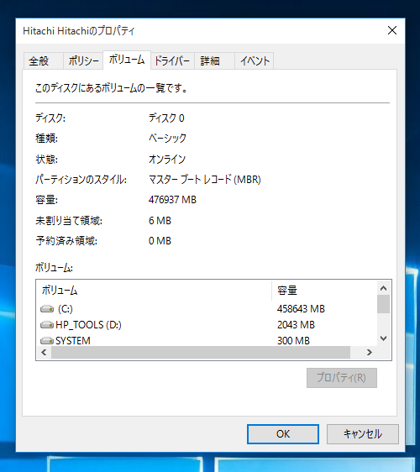Click the キャンセル button

363,434
